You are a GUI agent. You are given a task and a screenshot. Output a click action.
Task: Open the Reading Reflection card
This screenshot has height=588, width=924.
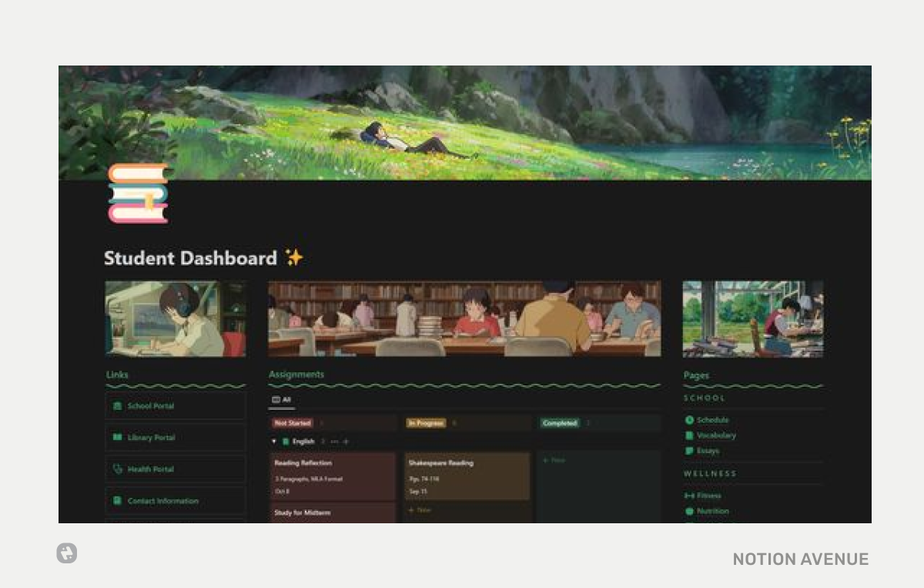tap(333, 476)
